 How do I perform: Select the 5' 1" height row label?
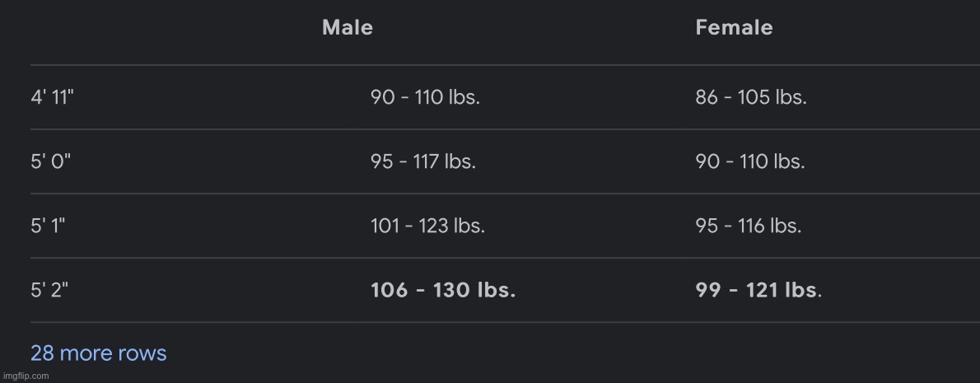pos(48,226)
